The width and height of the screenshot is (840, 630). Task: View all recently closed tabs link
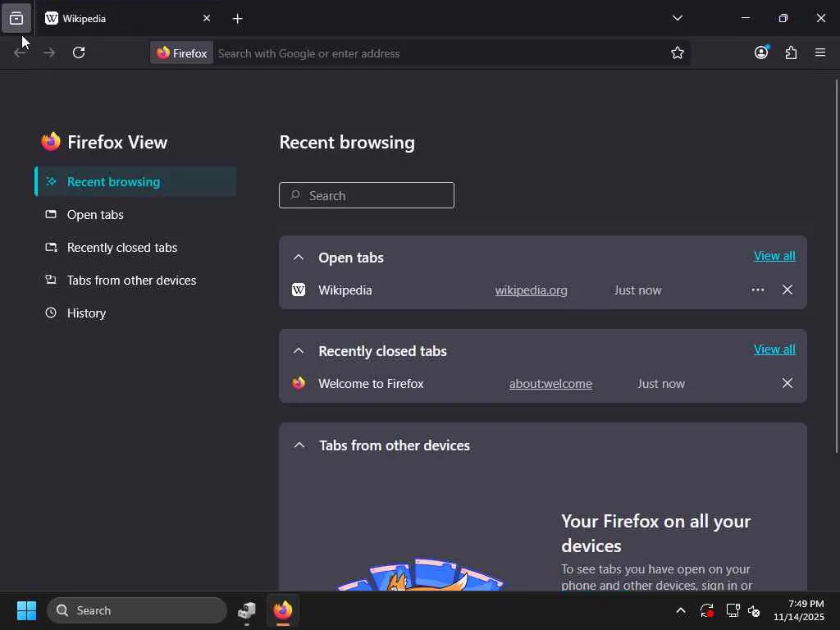774,349
